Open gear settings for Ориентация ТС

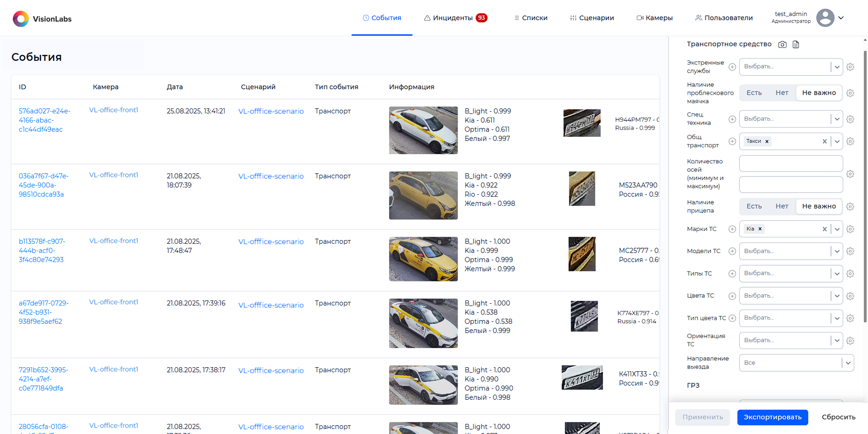(850, 341)
